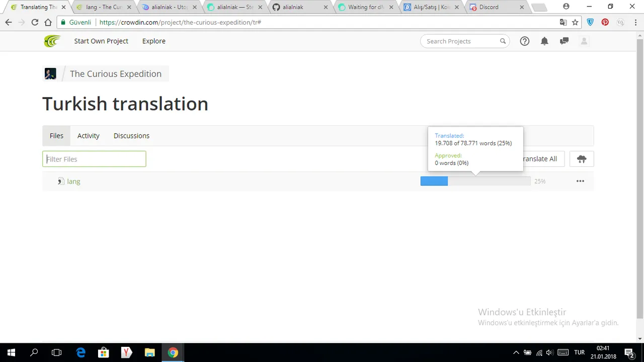Open the three-dots menu for lang
Image resolution: width=644 pixels, height=362 pixels.
(x=580, y=181)
